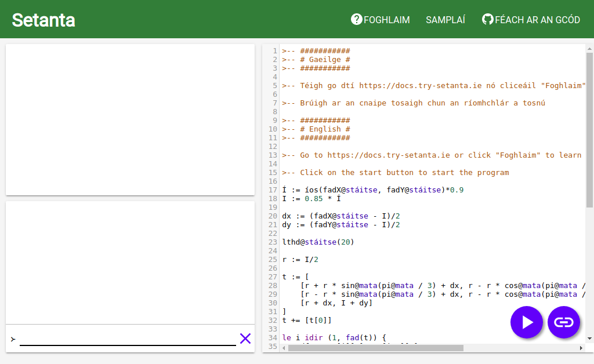Click the purple share link button
The height and width of the screenshot is (364, 594).
click(x=564, y=322)
